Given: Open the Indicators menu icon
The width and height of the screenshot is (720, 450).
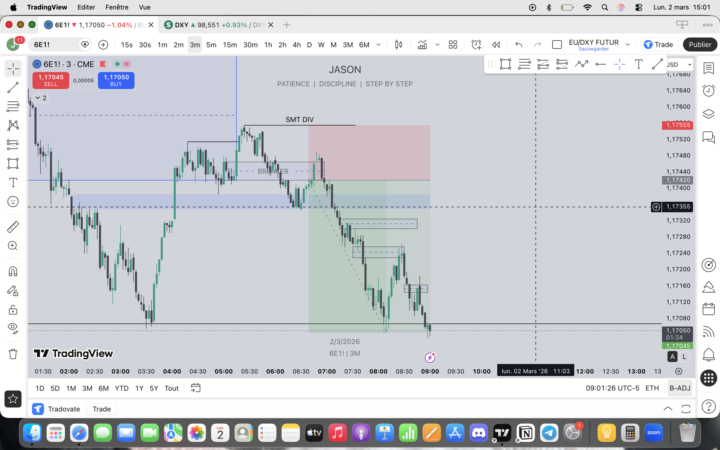Looking at the screenshot, I should point(422,45).
